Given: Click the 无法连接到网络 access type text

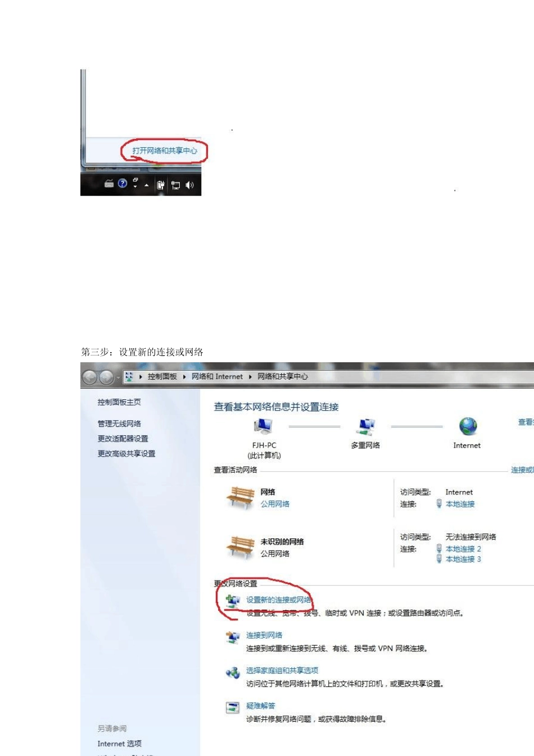Looking at the screenshot, I should (x=471, y=537).
